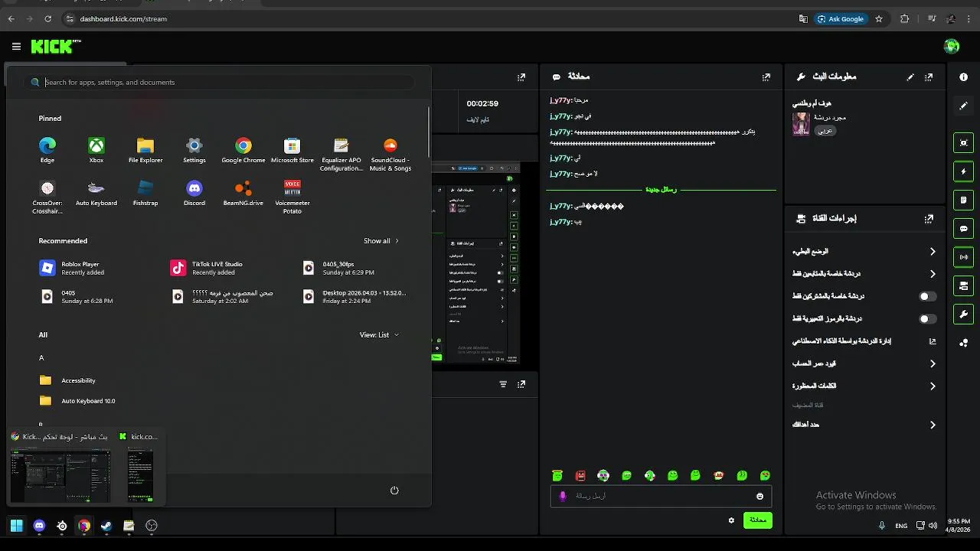This screenshot has height=551, width=980.
Task: Click the browser address bar URL
Action: click(123, 19)
